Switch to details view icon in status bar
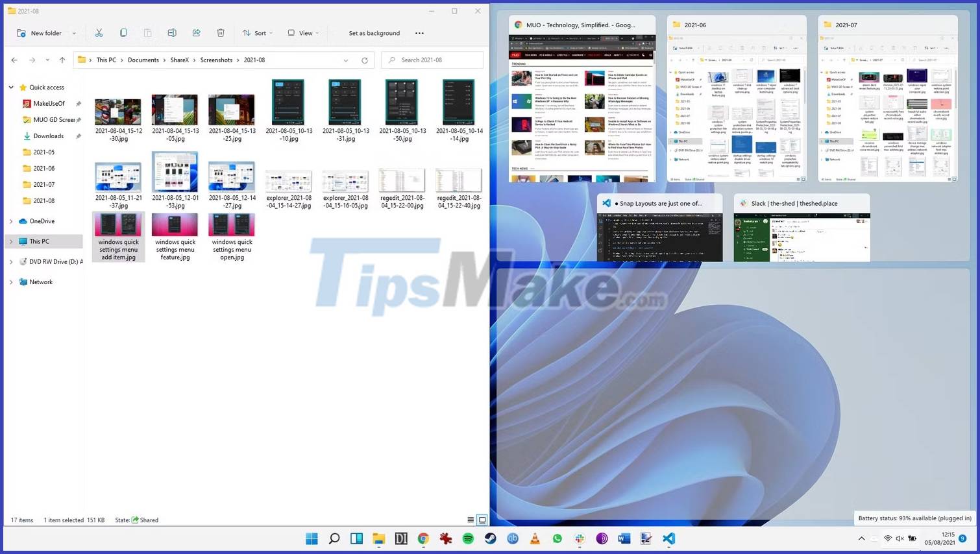This screenshot has height=554, width=980. point(471,520)
